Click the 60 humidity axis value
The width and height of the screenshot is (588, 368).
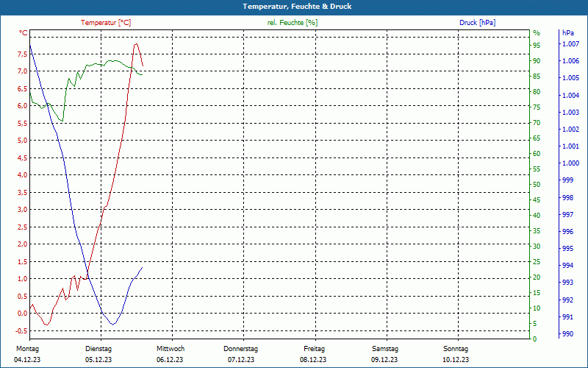(x=537, y=154)
